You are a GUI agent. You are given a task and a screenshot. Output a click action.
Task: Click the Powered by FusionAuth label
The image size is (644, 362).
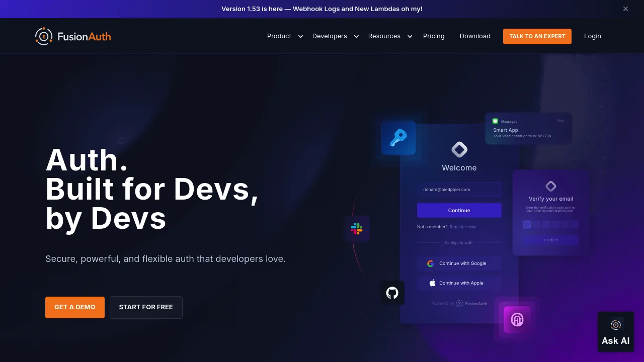459,304
